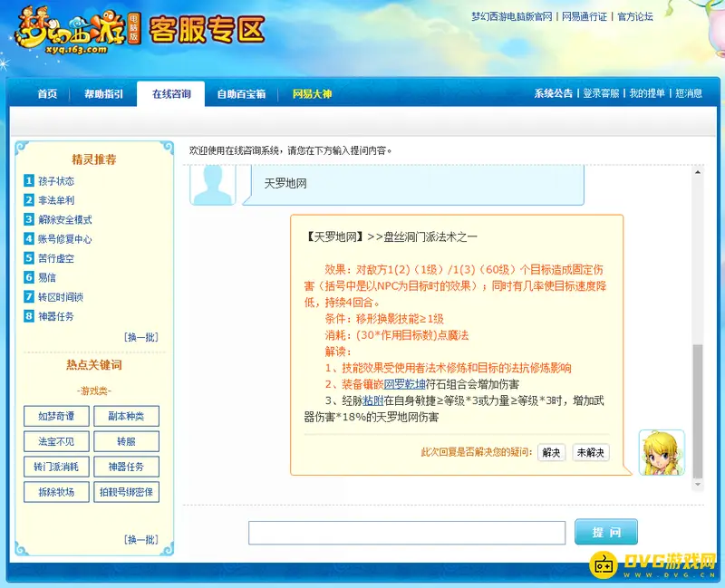Select recommended item 孩子状态
The width and height of the screenshot is (725, 588).
coord(56,180)
